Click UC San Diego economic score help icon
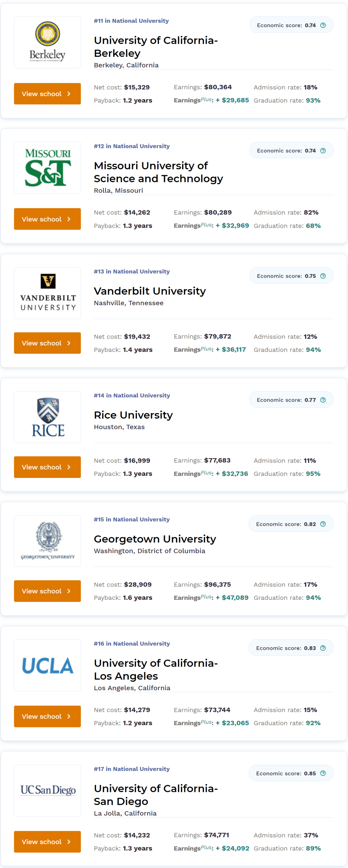The width and height of the screenshot is (348, 868). click(323, 773)
